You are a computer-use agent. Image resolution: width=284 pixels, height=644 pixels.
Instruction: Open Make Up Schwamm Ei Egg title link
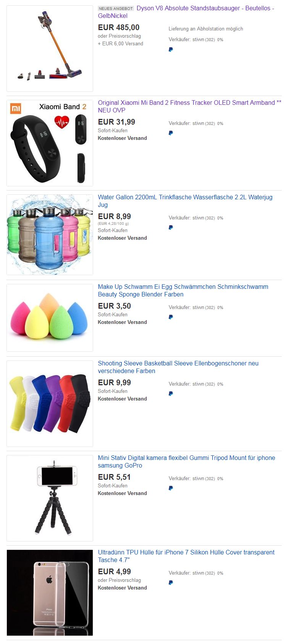click(x=183, y=290)
